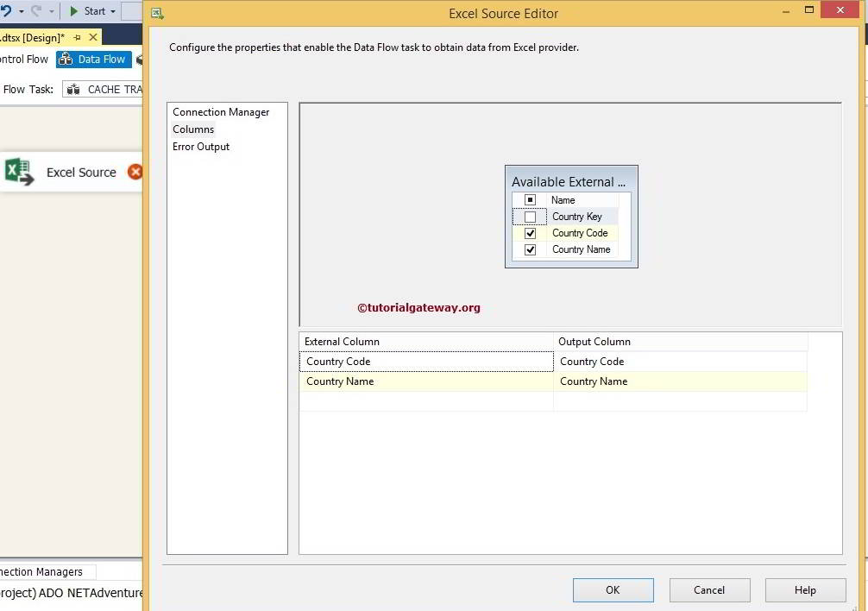The width and height of the screenshot is (868, 611).
Task: Click the External Column header
Action: [426, 342]
